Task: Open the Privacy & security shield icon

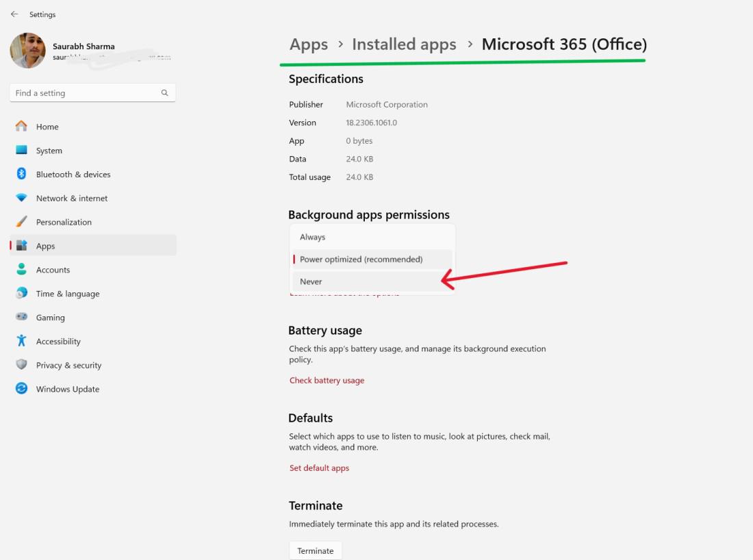Action: (21, 365)
